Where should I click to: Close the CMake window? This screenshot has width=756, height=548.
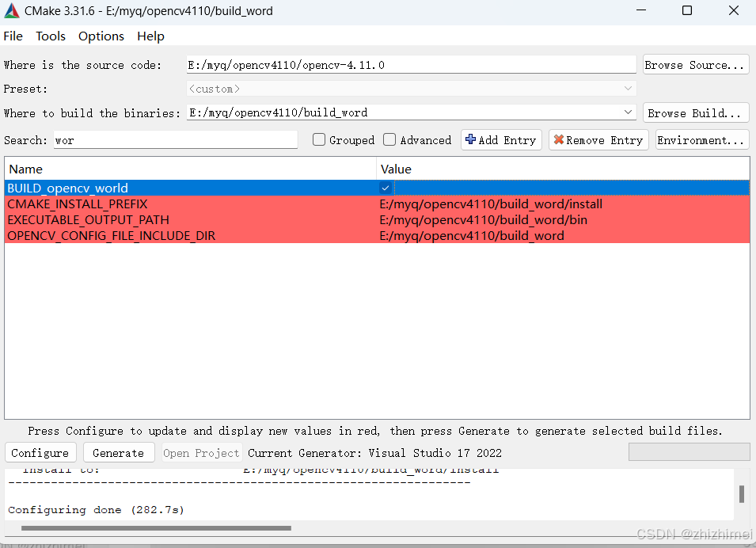(x=733, y=10)
